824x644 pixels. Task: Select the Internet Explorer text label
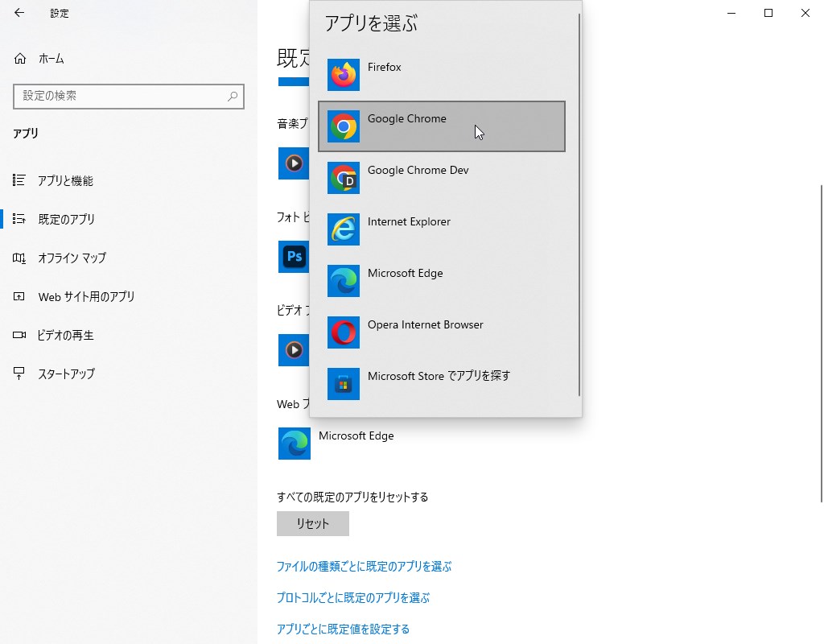[409, 221]
